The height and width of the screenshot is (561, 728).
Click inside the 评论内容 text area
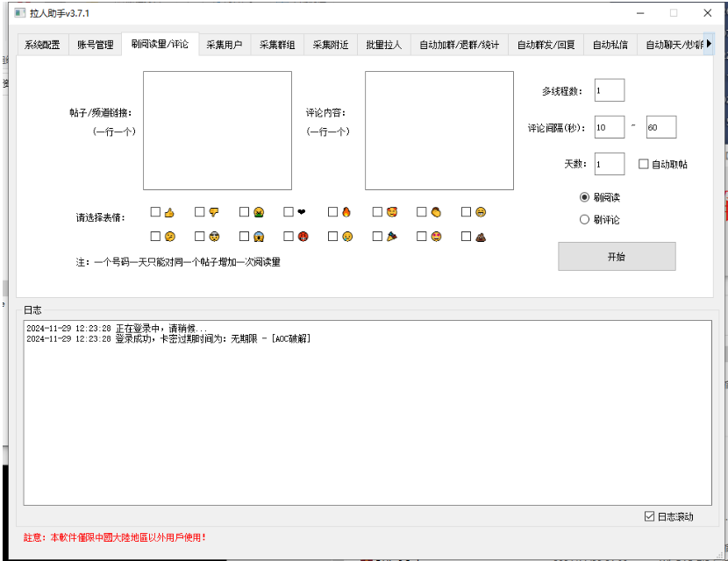437,131
